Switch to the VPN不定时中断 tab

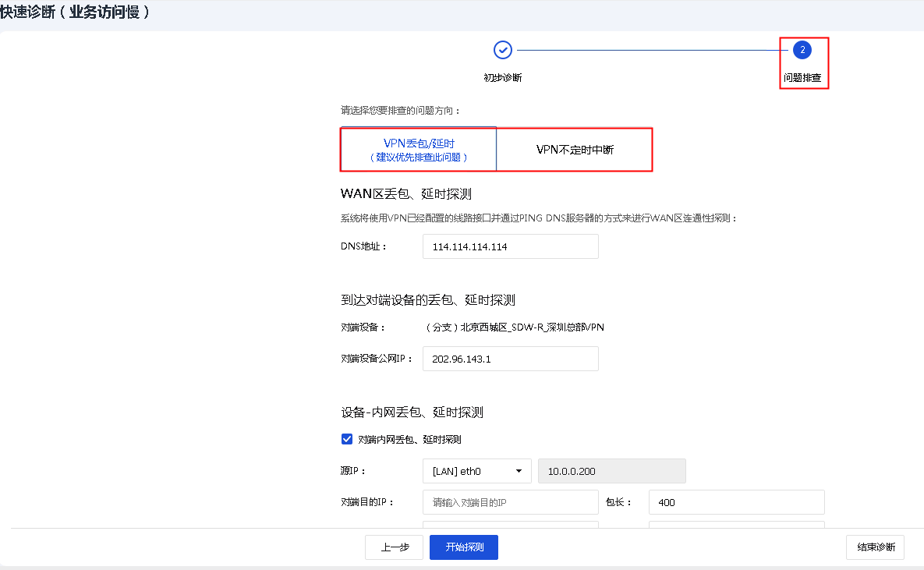click(x=575, y=150)
